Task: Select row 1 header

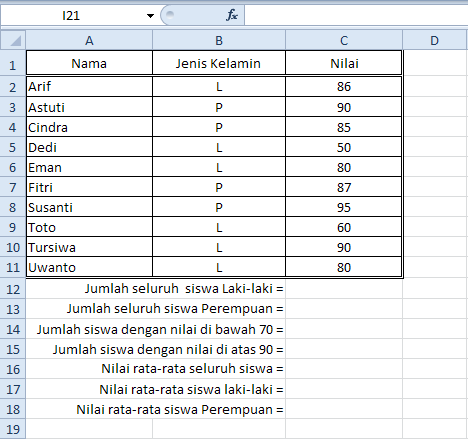Action: click(13, 64)
